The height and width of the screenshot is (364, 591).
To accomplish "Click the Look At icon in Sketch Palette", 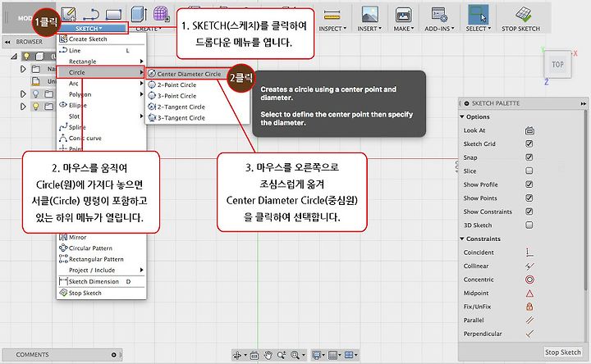I will (529, 130).
